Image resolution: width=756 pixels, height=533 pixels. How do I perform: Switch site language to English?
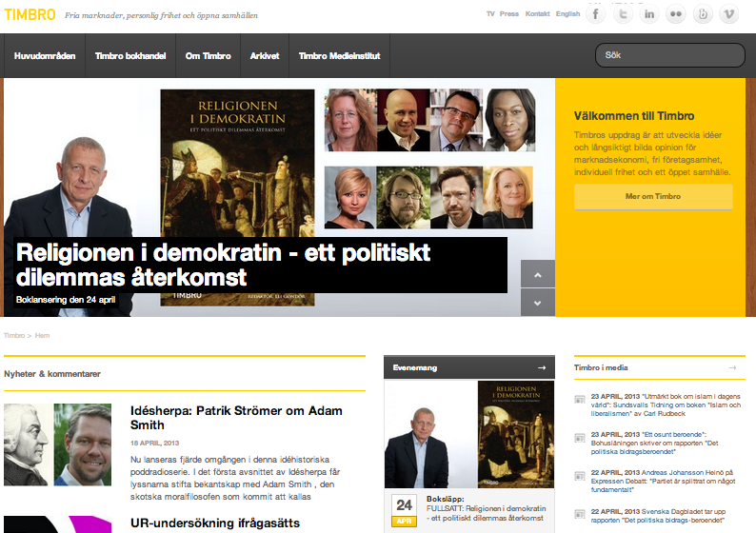coord(567,14)
